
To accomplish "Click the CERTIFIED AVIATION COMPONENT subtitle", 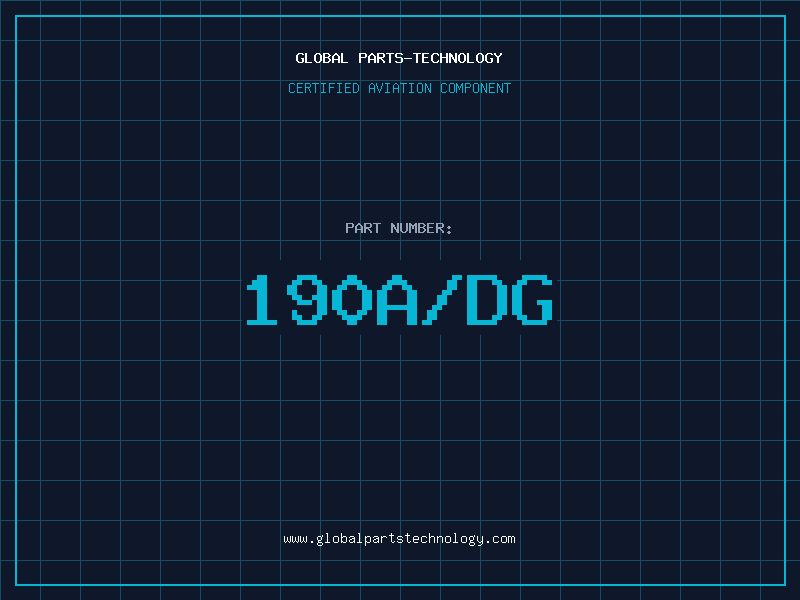I will (x=399, y=88).
